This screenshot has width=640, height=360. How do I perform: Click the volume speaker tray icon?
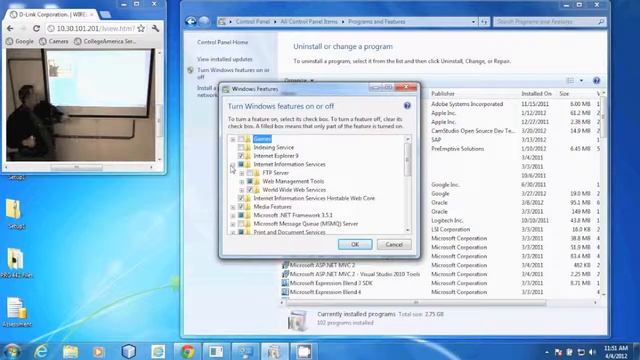coord(593,352)
